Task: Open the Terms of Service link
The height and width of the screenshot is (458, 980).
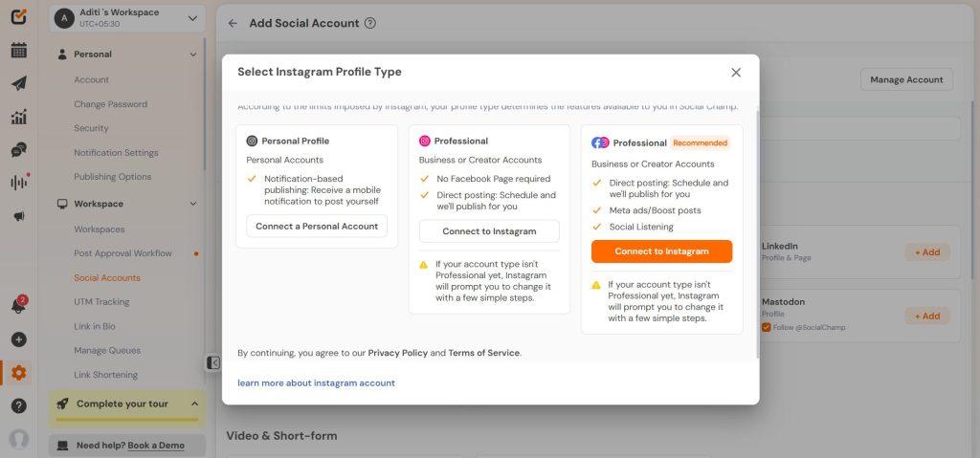Action: point(483,353)
